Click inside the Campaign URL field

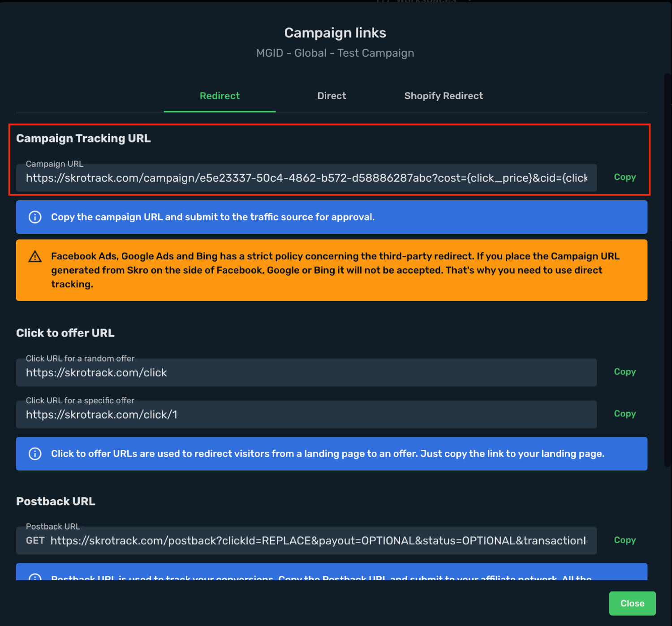(306, 178)
